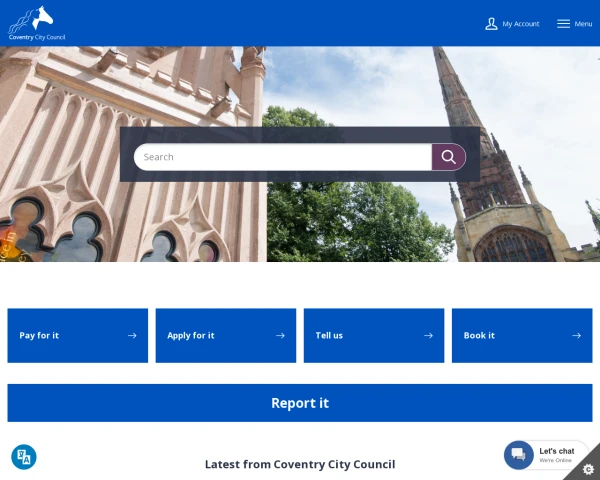
Task: Click the arrow on Pay for it
Action: tap(132, 336)
